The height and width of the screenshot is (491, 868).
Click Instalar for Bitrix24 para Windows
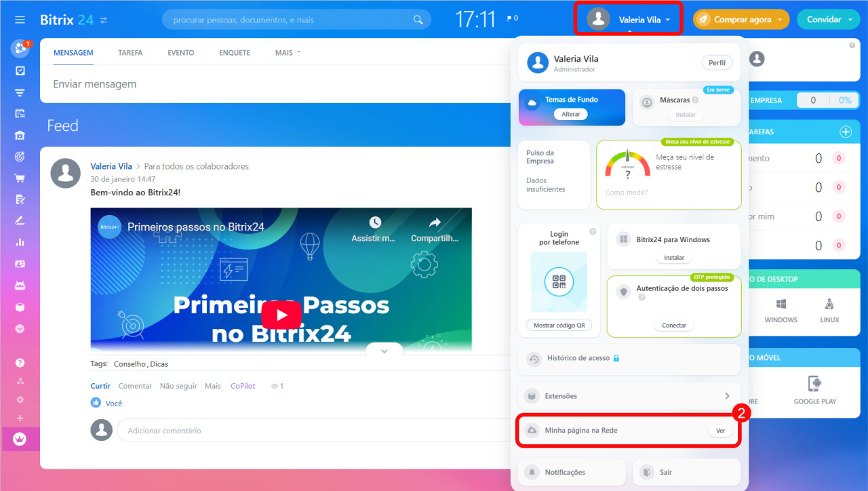point(674,258)
